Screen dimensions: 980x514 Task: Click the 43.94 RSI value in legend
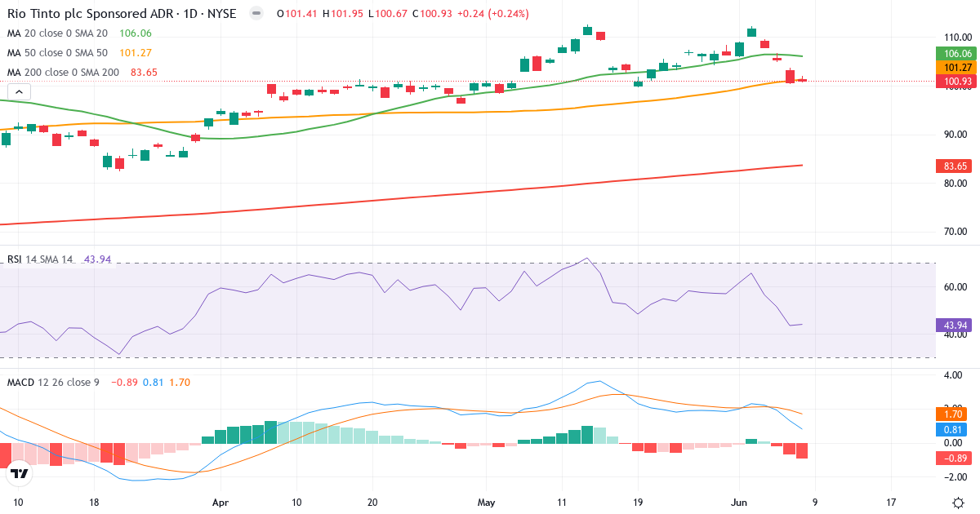click(x=98, y=259)
